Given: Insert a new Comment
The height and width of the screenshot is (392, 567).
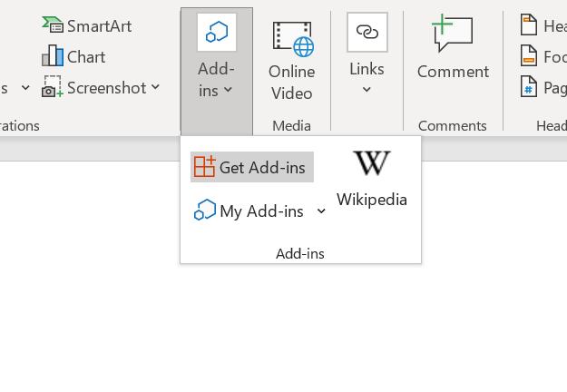Looking at the screenshot, I should 453,49.
